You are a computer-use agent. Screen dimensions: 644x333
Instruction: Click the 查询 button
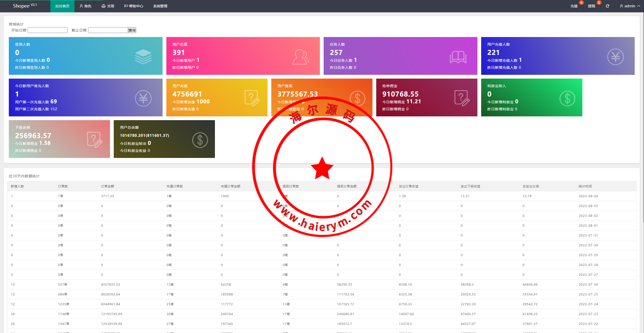tap(132, 30)
